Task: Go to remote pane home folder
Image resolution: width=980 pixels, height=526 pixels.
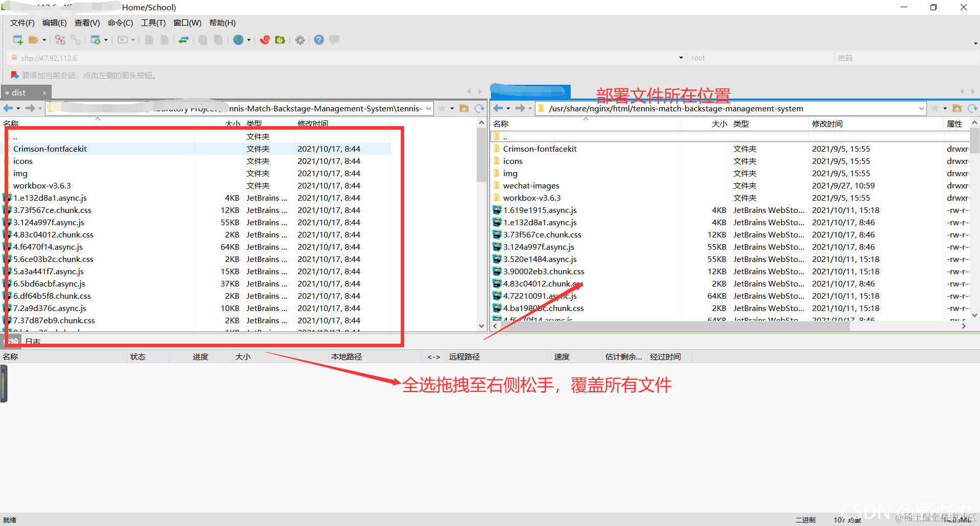Action: pyautogui.click(x=957, y=108)
